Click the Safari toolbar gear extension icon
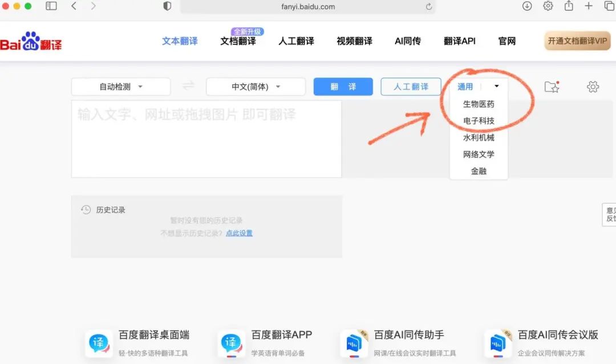The image size is (616, 364). (548, 6)
